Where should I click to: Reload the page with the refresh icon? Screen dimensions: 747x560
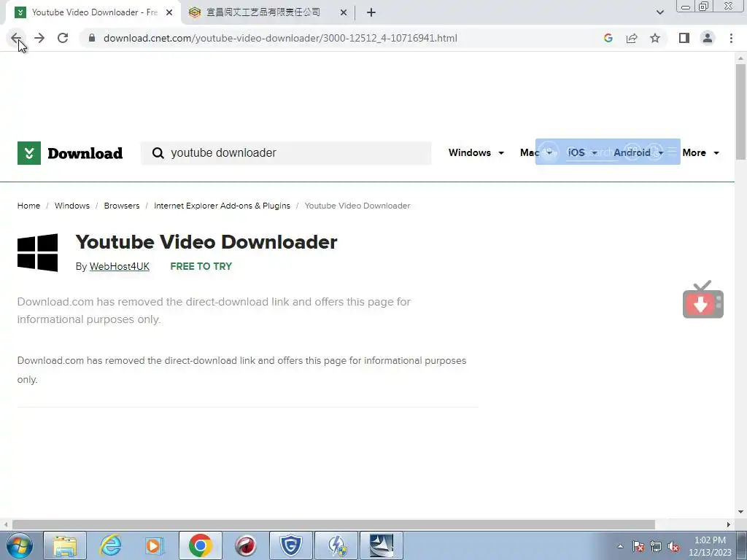click(63, 38)
